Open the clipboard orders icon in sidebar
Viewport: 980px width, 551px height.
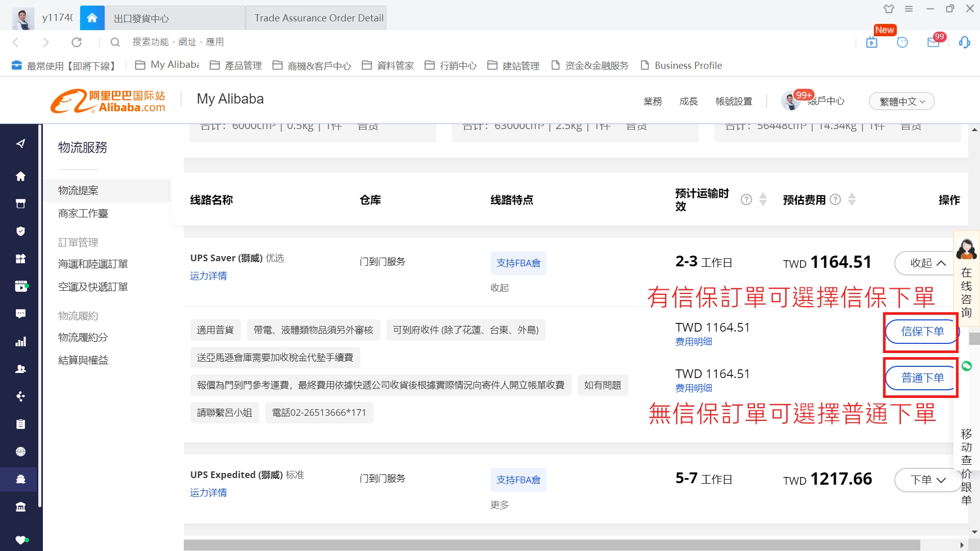20,424
